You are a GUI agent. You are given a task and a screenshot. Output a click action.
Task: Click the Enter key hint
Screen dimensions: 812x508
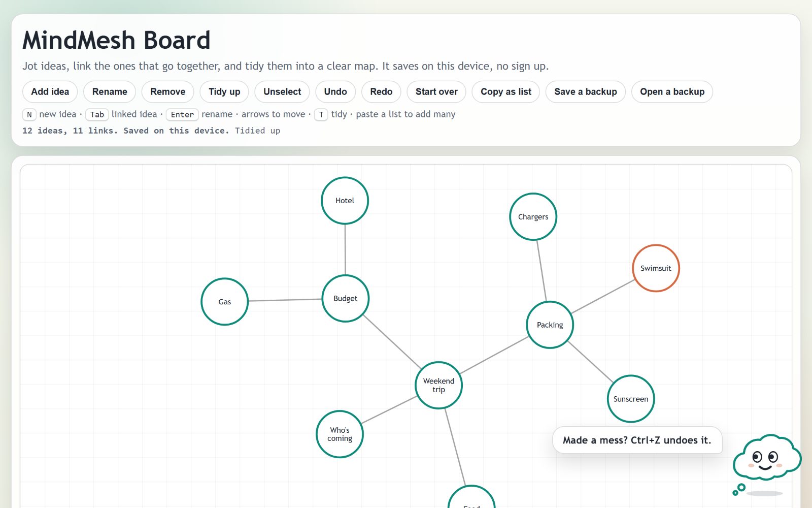coord(182,114)
